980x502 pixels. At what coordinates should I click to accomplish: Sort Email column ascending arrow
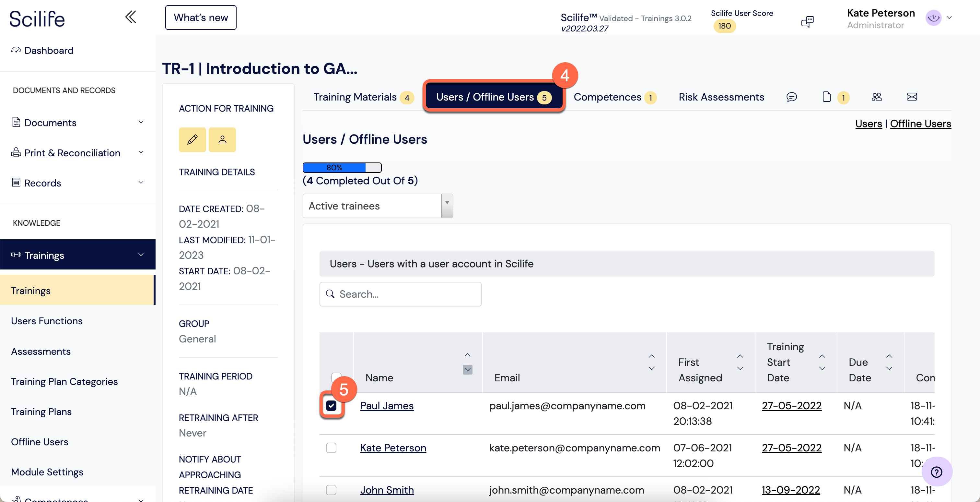651,356
